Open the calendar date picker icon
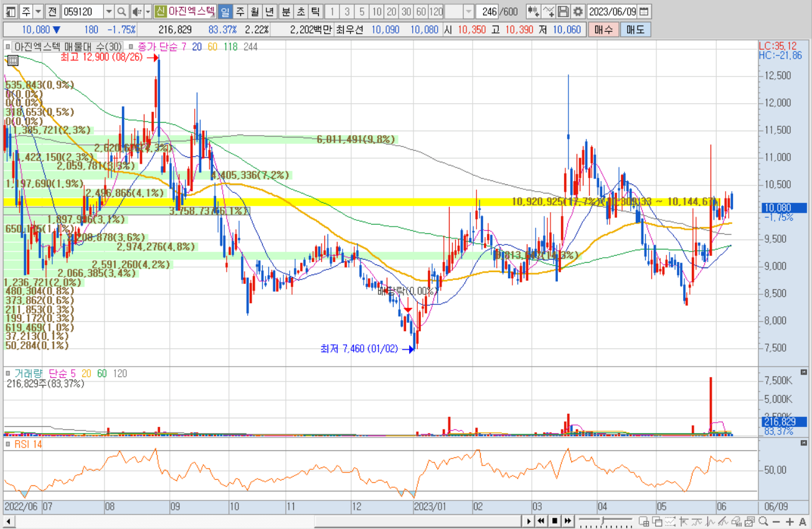The width and height of the screenshot is (812, 529). coord(643,11)
